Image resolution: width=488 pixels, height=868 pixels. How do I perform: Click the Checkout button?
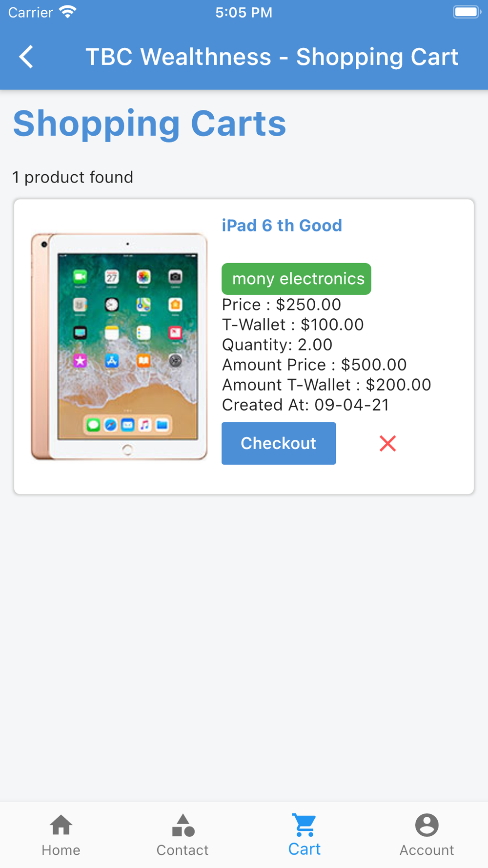279,443
